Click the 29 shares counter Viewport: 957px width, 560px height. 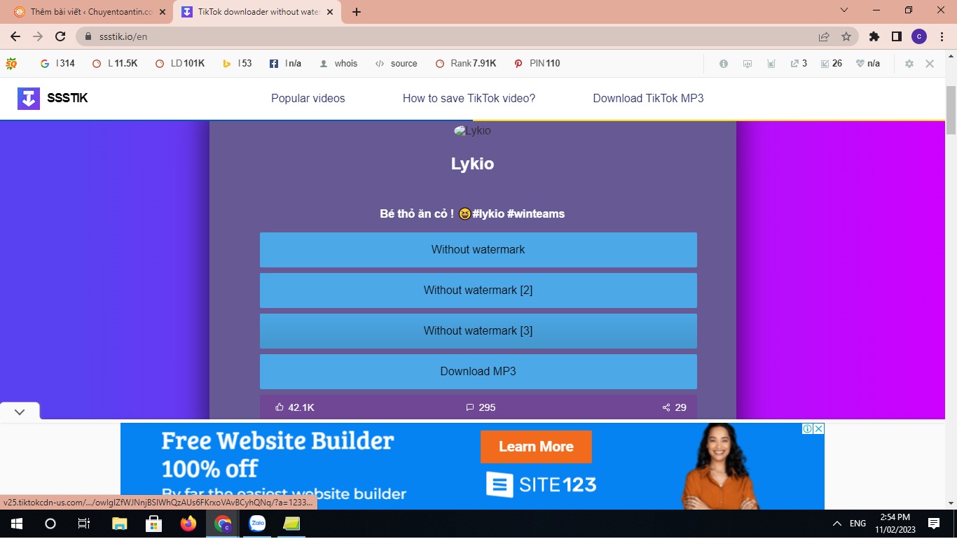point(674,407)
